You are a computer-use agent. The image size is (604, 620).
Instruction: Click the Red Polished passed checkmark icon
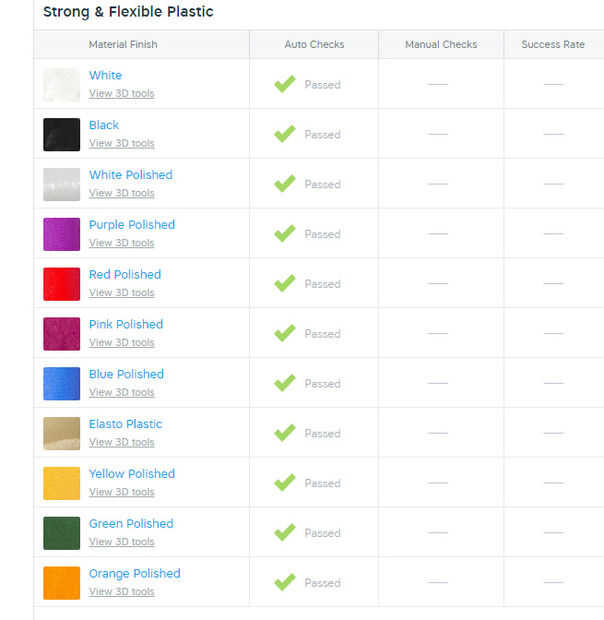click(285, 284)
